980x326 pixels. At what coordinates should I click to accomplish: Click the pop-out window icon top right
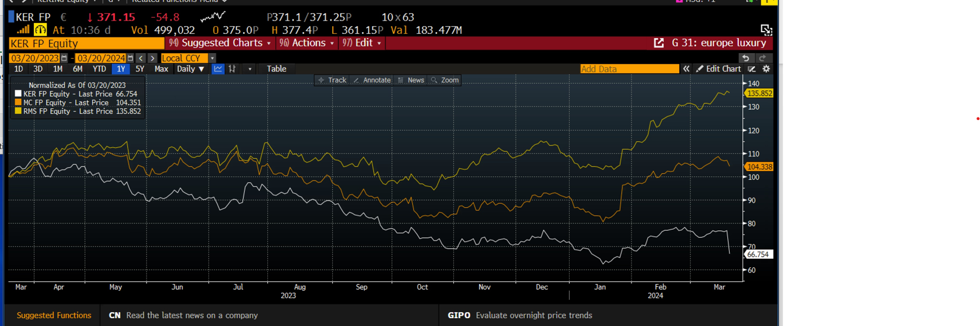click(766, 30)
